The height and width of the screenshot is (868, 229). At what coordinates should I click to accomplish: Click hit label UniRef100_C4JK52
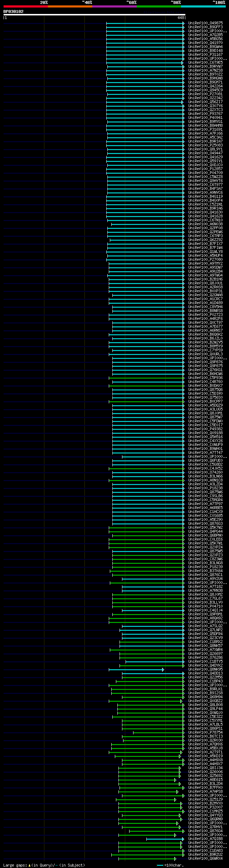click(x=205, y=468)
